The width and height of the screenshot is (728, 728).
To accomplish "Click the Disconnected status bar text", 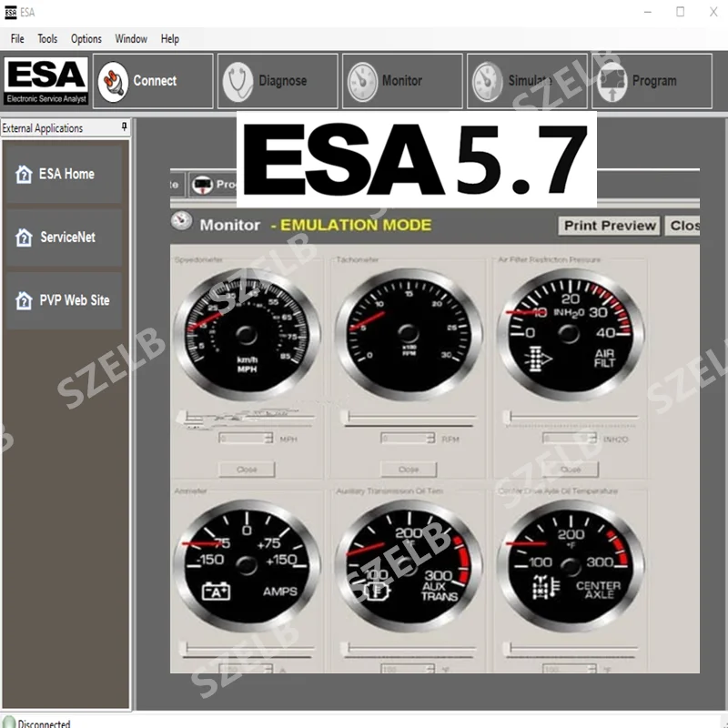I will 44,723.
